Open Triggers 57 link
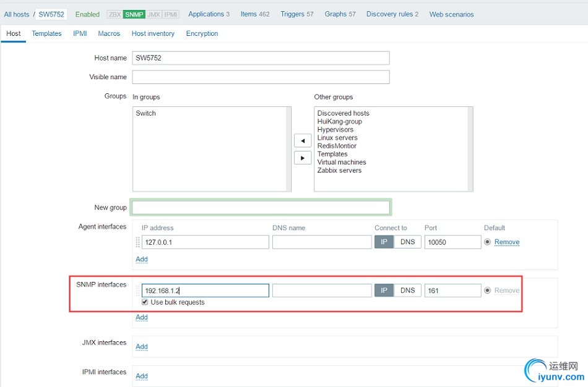 (x=297, y=14)
